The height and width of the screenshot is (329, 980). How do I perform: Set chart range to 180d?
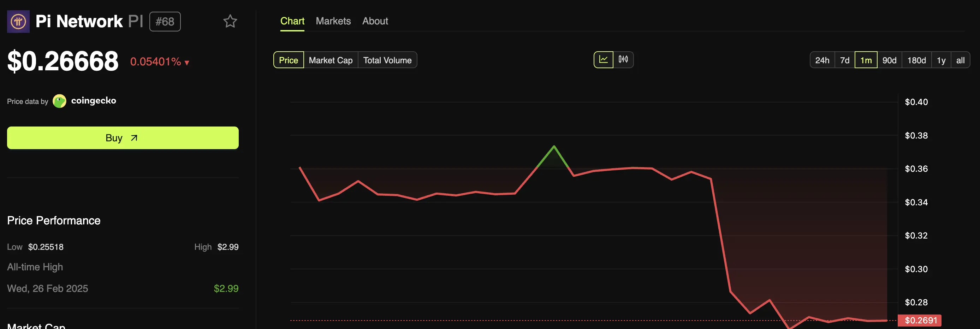point(916,60)
